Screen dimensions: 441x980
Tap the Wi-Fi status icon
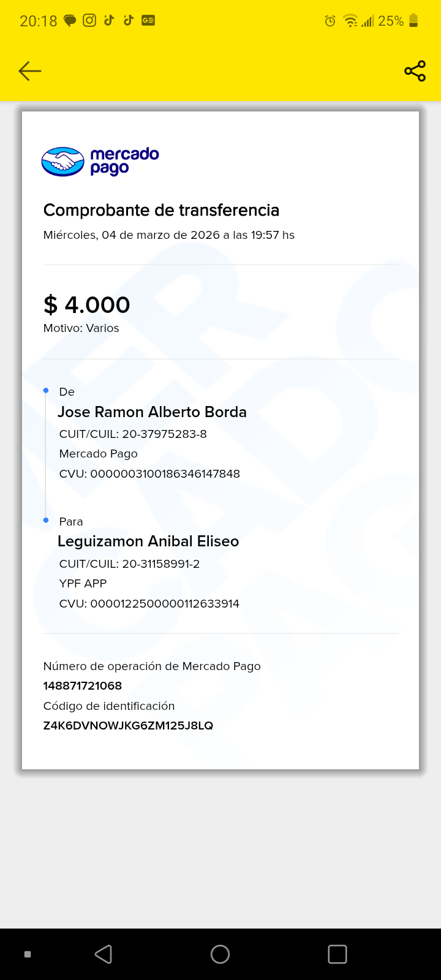pyautogui.click(x=350, y=21)
